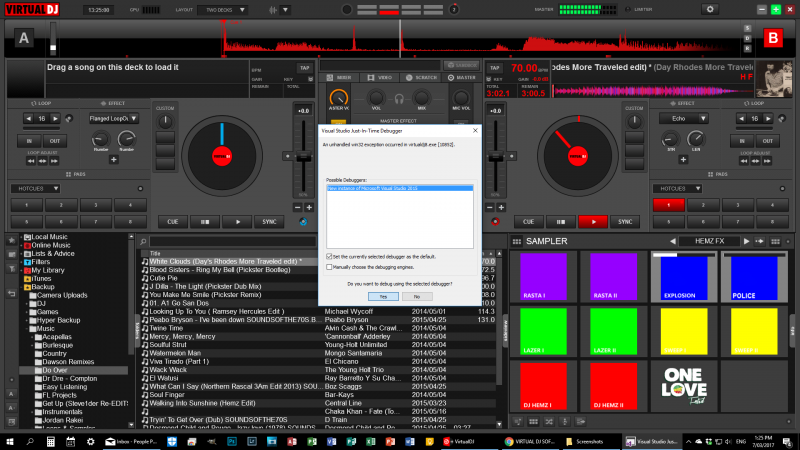Switch to the VIDEO tab
Screen dimensions: 800x450
(x=380, y=78)
